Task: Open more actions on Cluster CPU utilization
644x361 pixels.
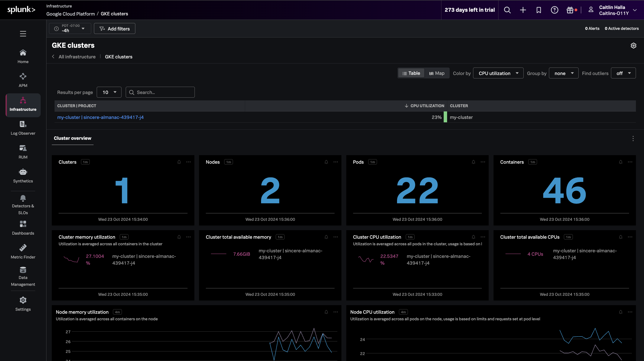Action: [483, 237]
